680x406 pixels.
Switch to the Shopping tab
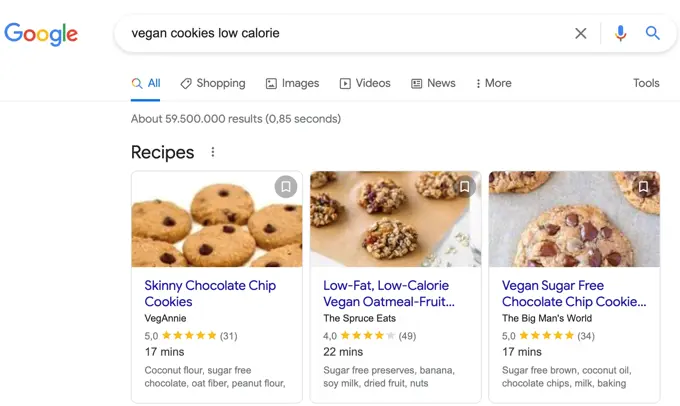pos(213,83)
